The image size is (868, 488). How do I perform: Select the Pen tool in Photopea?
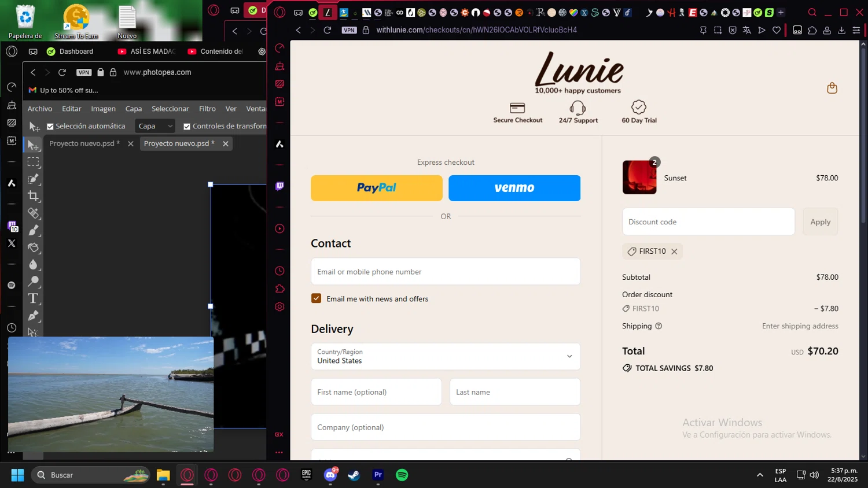tap(34, 316)
